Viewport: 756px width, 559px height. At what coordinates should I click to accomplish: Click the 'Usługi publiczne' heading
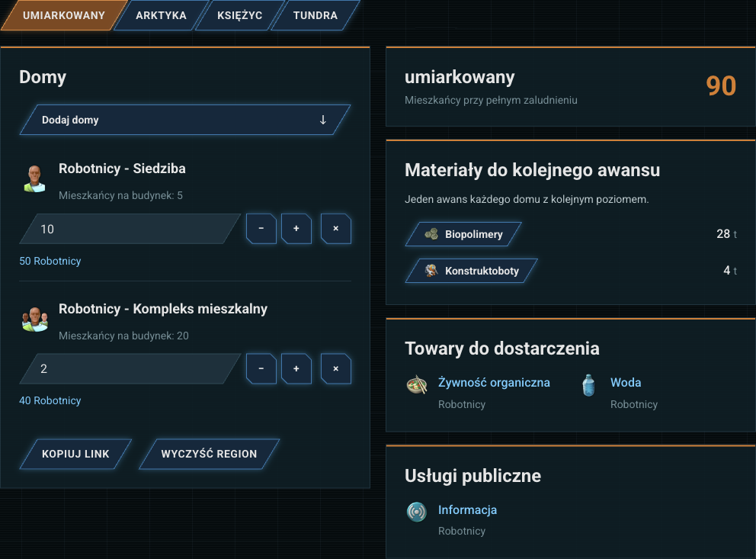(x=473, y=476)
